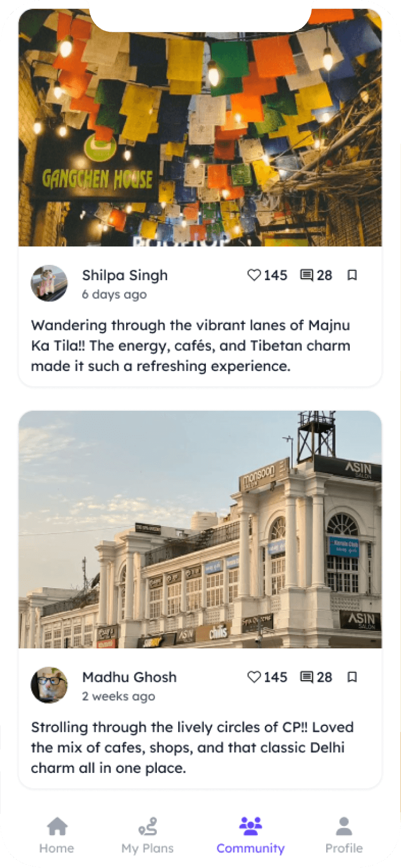This screenshot has height=868, width=401.
Task: Tap Shilpa Singh's profile avatar
Action: [x=49, y=283]
